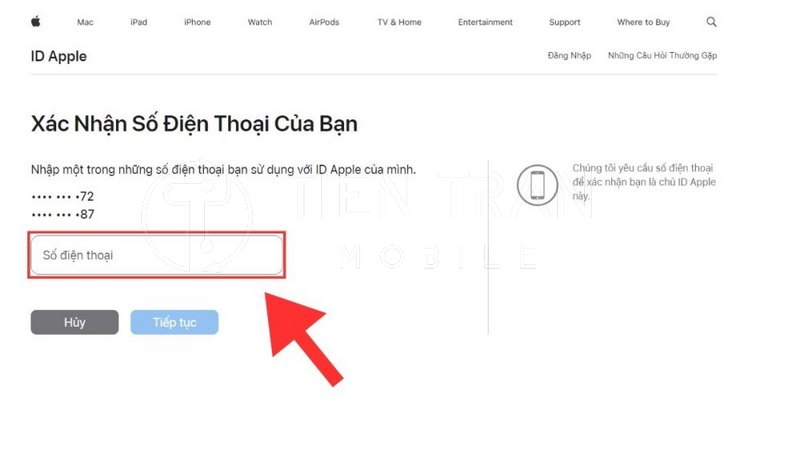Open the search magnifier icon

coord(711,22)
